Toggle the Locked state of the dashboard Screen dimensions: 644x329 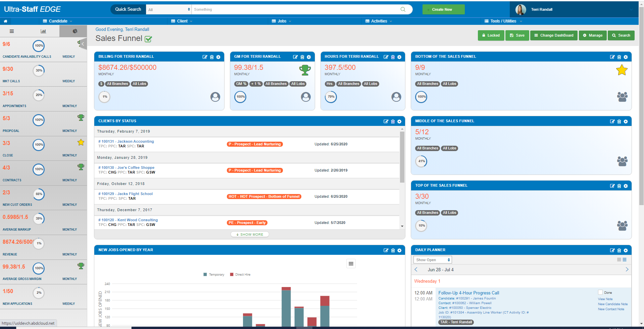pos(491,35)
